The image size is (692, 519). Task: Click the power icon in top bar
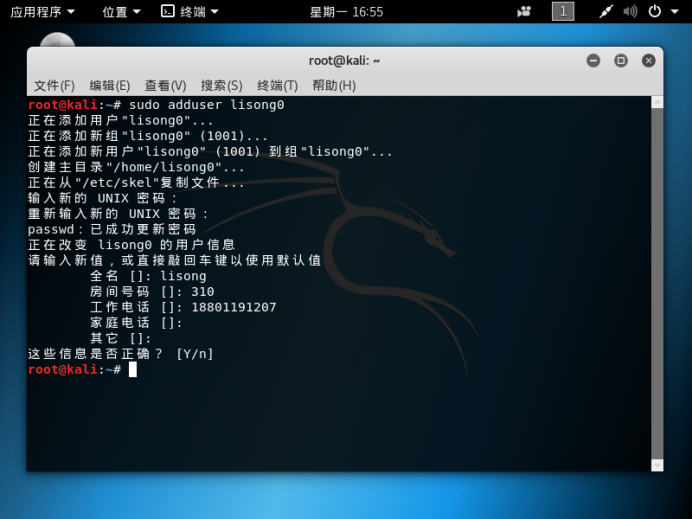[x=654, y=11]
